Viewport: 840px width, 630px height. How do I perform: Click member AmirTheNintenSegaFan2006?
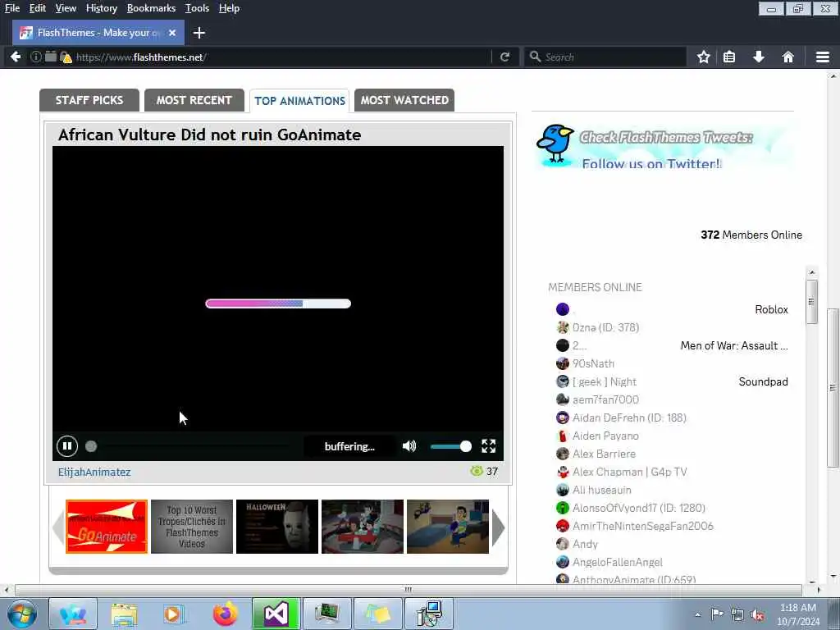tap(643, 526)
